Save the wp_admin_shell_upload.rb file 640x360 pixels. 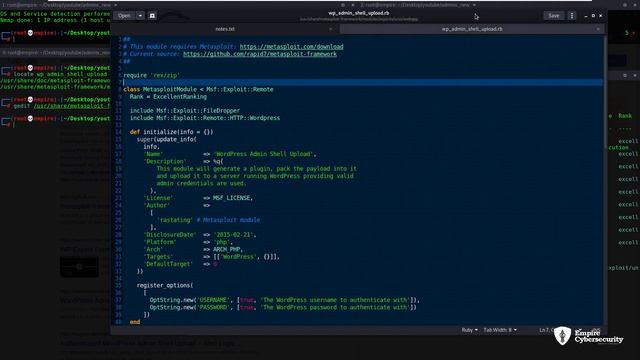coord(553,16)
